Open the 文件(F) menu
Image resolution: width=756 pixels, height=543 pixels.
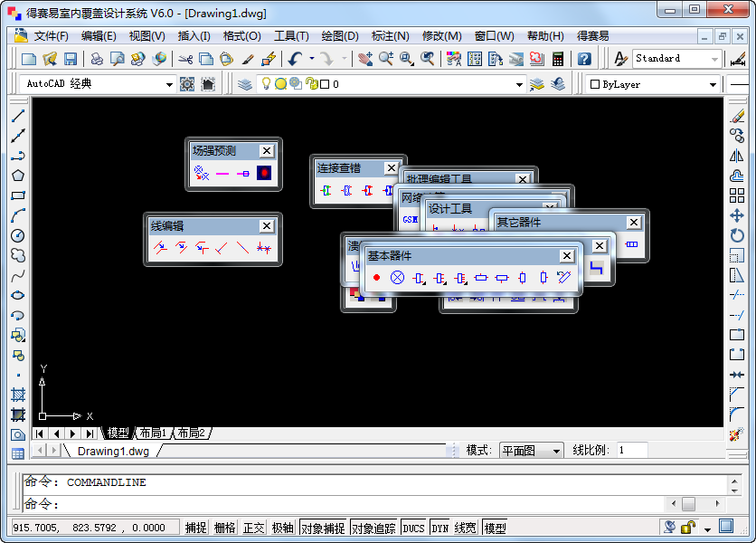pos(52,36)
